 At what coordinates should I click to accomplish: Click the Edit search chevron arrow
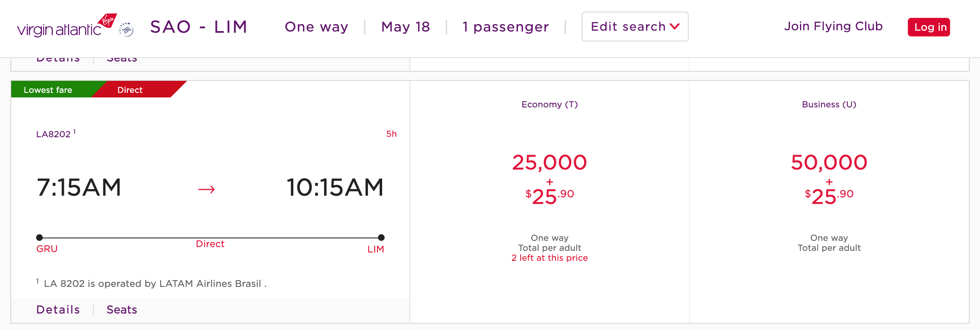(x=675, y=27)
